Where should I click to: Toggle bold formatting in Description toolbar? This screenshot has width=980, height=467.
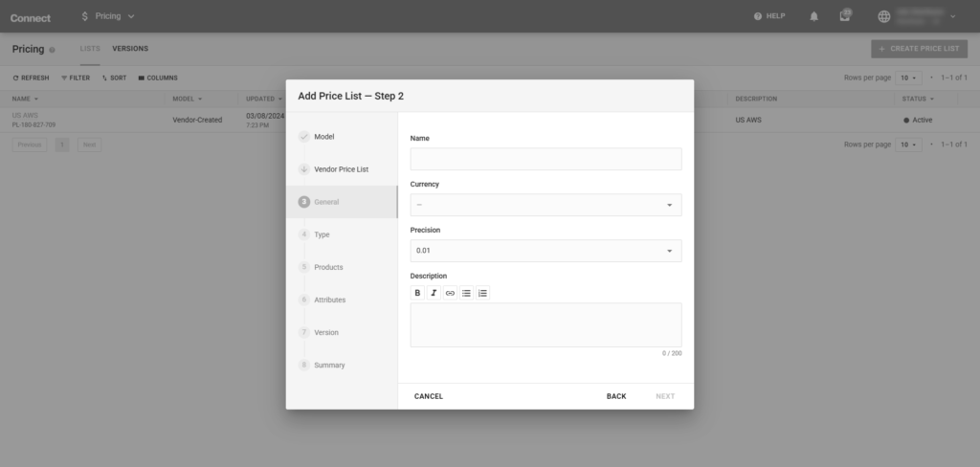[x=417, y=293]
